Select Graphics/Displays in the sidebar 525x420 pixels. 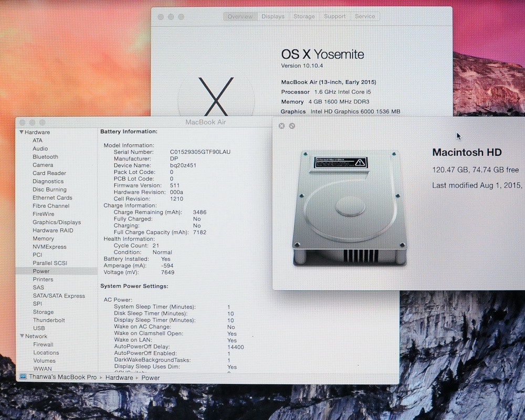point(57,222)
